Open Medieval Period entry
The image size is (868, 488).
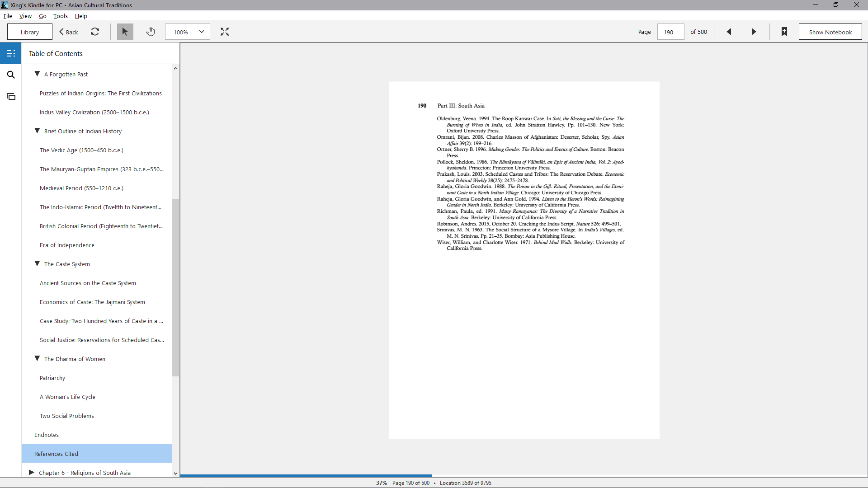click(81, 188)
